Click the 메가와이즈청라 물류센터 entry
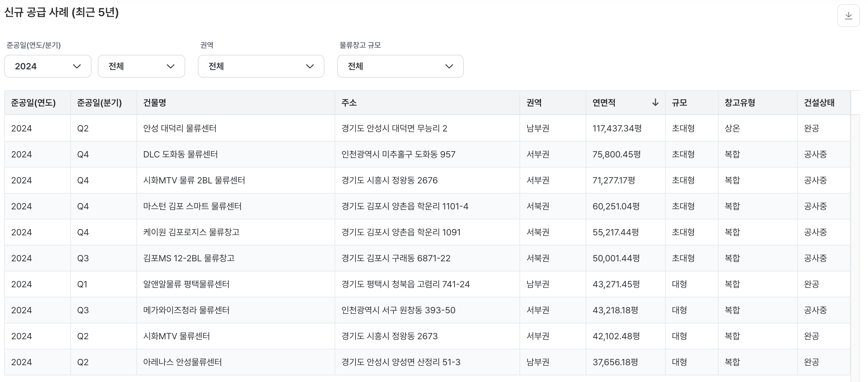The width and height of the screenshot is (868, 382). point(186,310)
